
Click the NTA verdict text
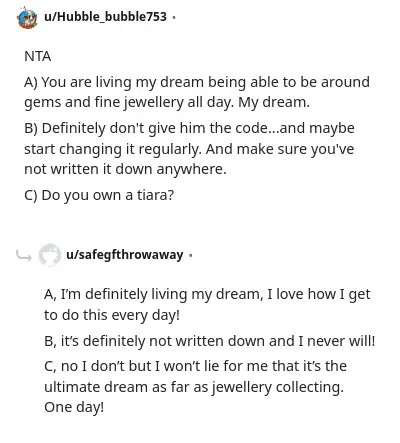(x=38, y=56)
